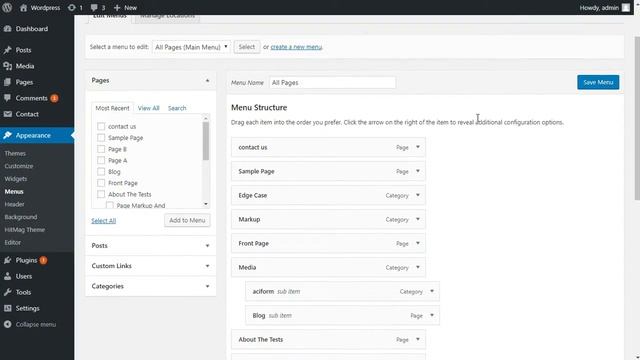Expand the 'Front Page' menu item arrow
The image size is (640, 360).
tap(418, 243)
